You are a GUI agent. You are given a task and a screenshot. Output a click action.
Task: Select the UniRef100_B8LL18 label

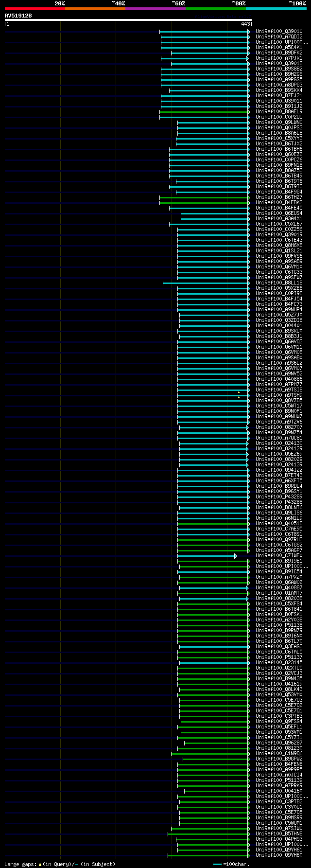(x=279, y=283)
